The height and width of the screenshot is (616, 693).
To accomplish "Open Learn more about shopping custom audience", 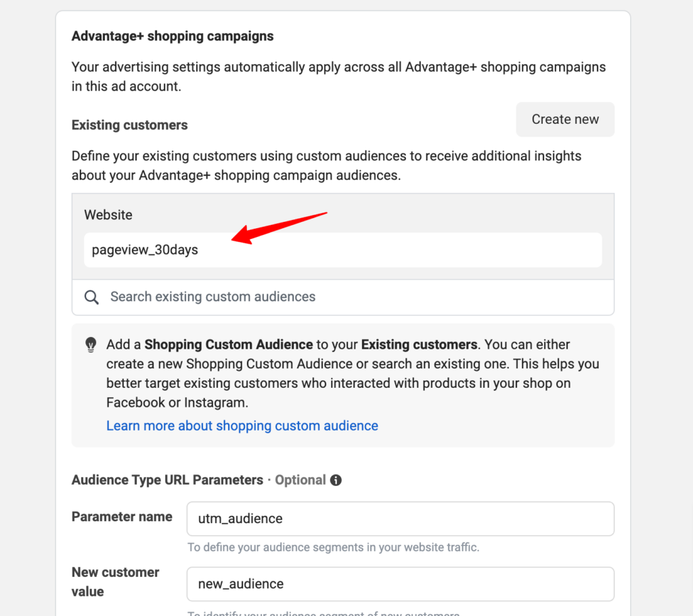I will pos(242,425).
